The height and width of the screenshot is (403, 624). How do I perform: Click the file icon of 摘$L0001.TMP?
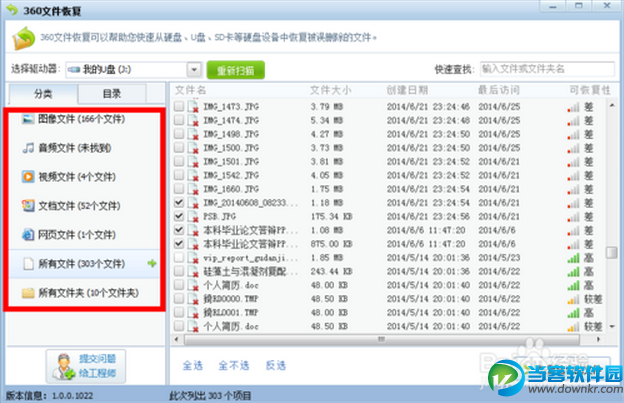tap(193, 313)
